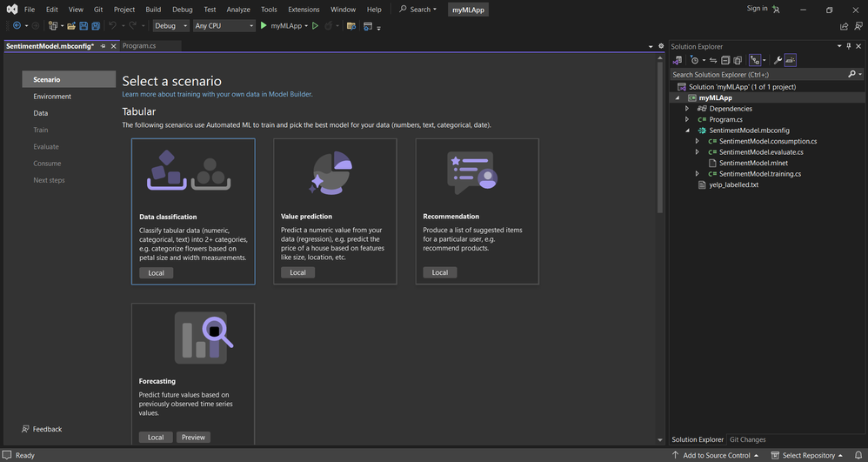Select SentimentModel.mlnet file
The height and width of the screenshot is (462, 868).
tap(753, 163)
